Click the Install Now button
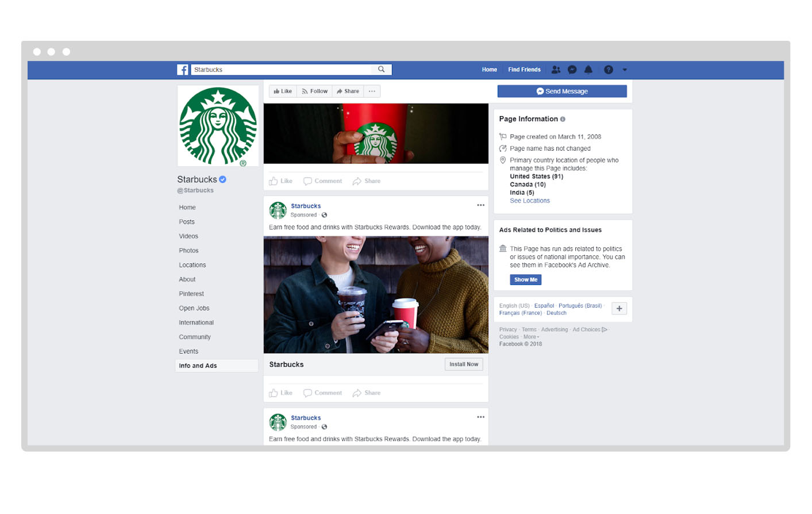Viewport: 812px width, 514px height. click(x=463, y=365)
